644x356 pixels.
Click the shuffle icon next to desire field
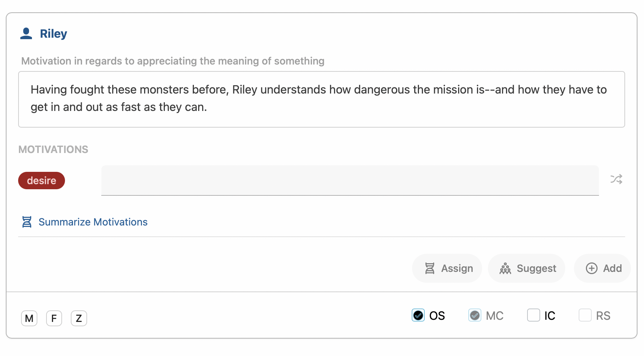[x=616, y=179]
